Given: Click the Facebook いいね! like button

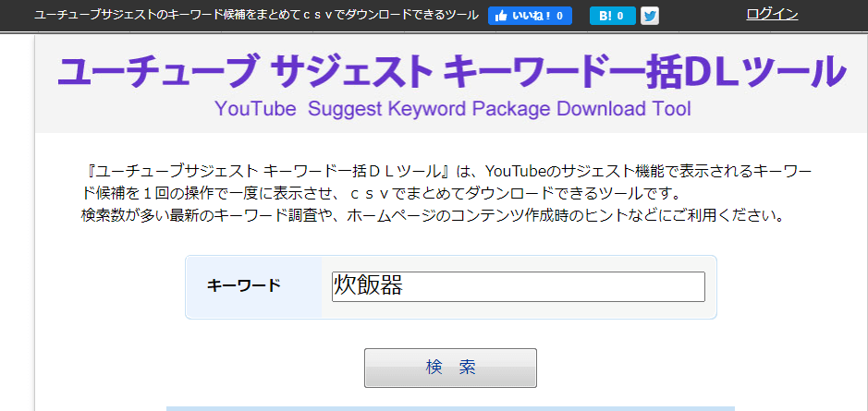Looking at the screenshot, I should tap(530, 16).
